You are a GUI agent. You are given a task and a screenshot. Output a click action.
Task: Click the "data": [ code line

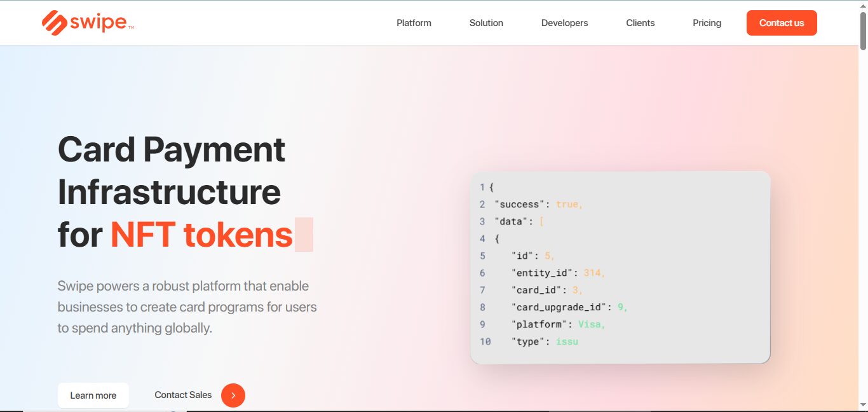pos(519,221)
